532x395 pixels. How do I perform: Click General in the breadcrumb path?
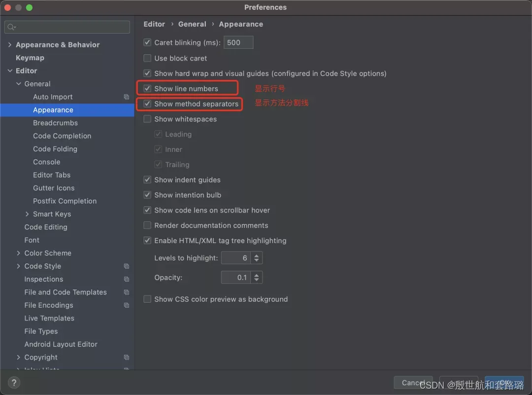coord(192,24)
